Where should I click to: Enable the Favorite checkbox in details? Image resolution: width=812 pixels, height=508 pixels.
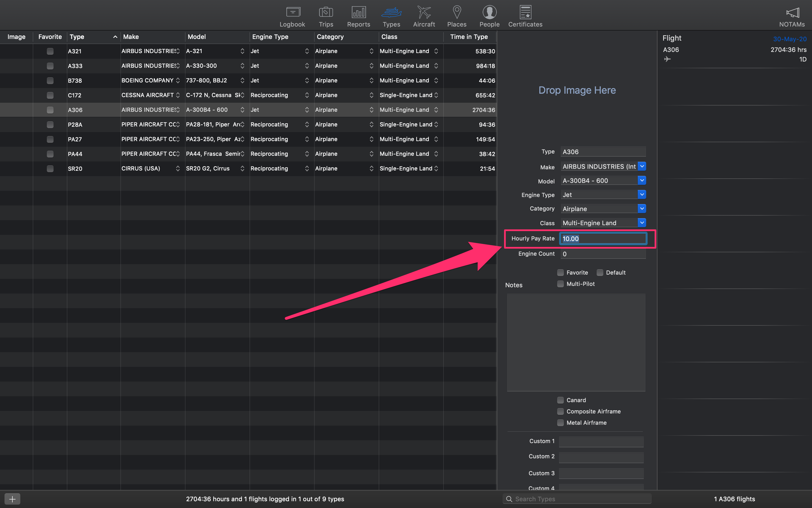(560, 272)
